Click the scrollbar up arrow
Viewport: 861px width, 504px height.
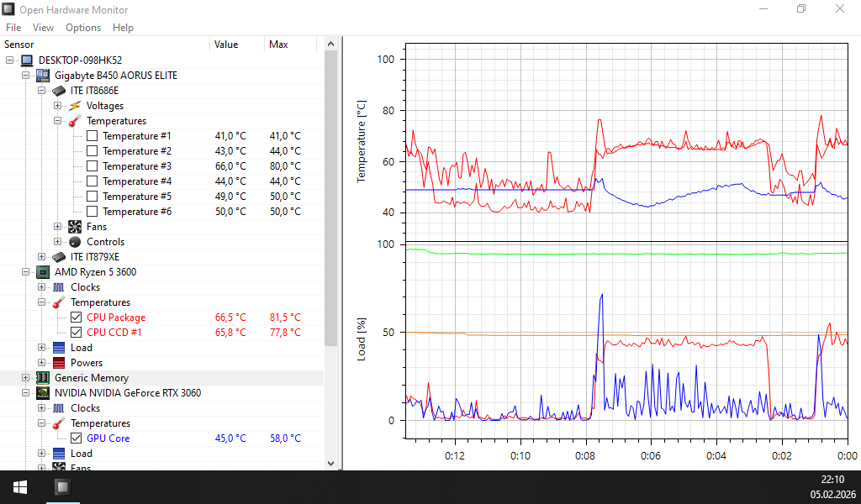point(330,44)
